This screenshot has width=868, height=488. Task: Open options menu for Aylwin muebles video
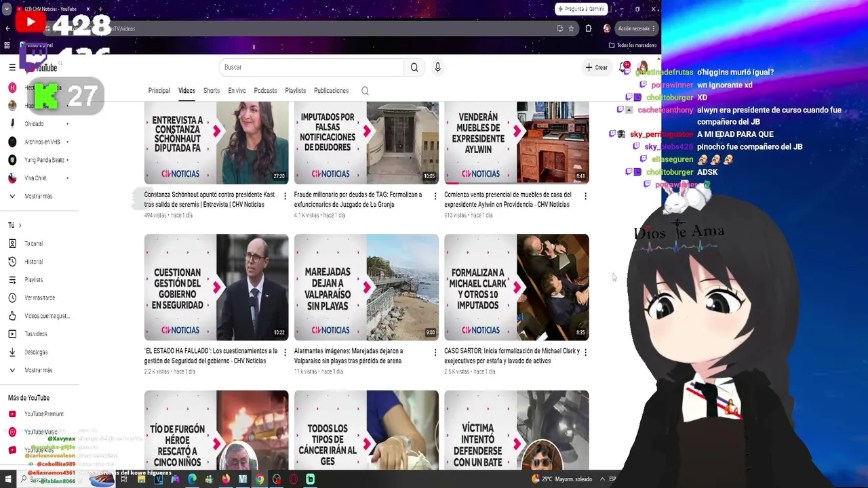(x=585, y=196)
